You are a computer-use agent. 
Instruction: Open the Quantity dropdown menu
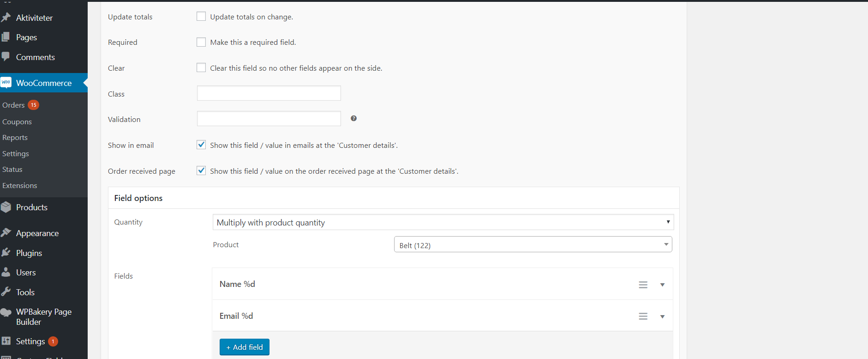coord(443,222)
